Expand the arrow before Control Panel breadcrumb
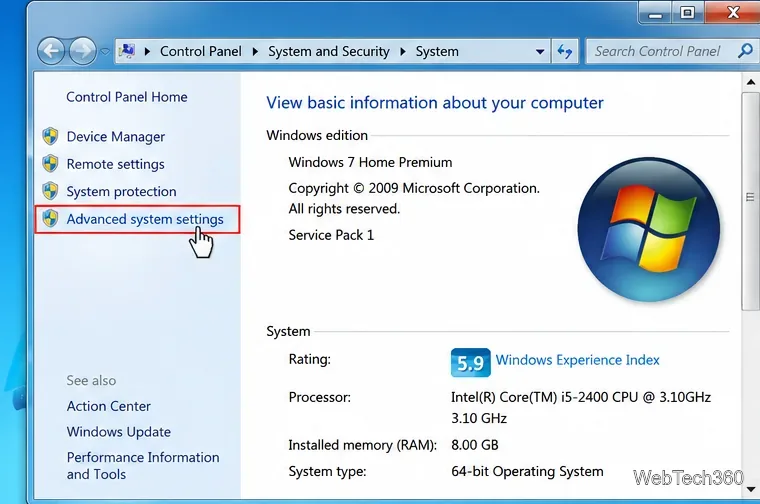 tap(147, 51)
